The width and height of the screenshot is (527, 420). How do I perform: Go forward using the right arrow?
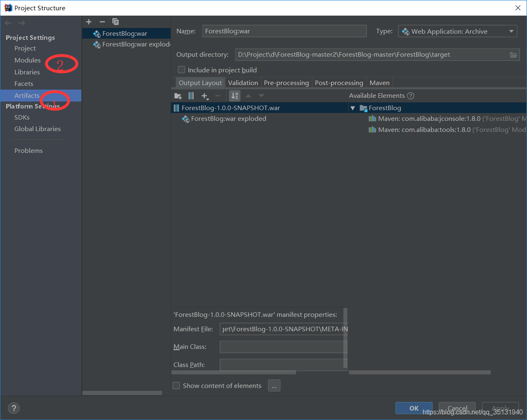(x=21, y=23)
